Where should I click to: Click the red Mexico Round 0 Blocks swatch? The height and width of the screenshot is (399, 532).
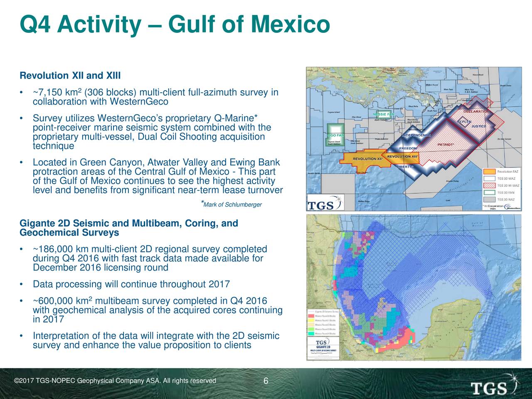coord(310,316)
